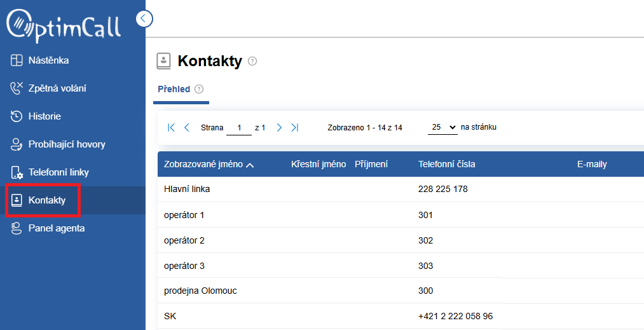Go to the previous page arrow
The width and height of the screenshot is (644, 330).
click(186, 128)
